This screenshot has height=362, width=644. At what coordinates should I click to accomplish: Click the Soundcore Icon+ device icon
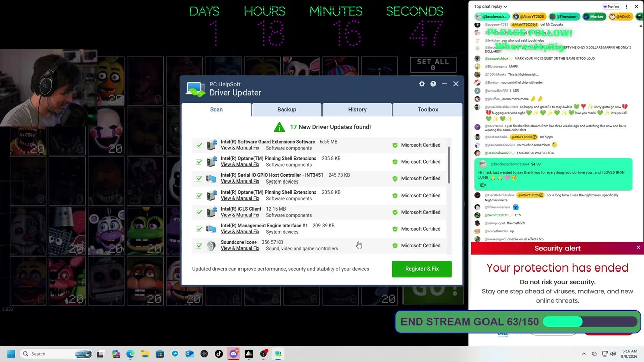point(211,245)
